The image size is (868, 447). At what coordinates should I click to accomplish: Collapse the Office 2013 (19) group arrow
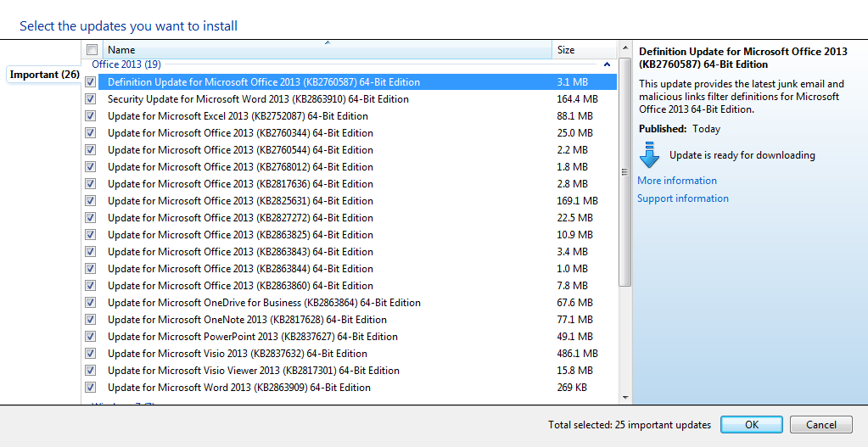point(607,64)
